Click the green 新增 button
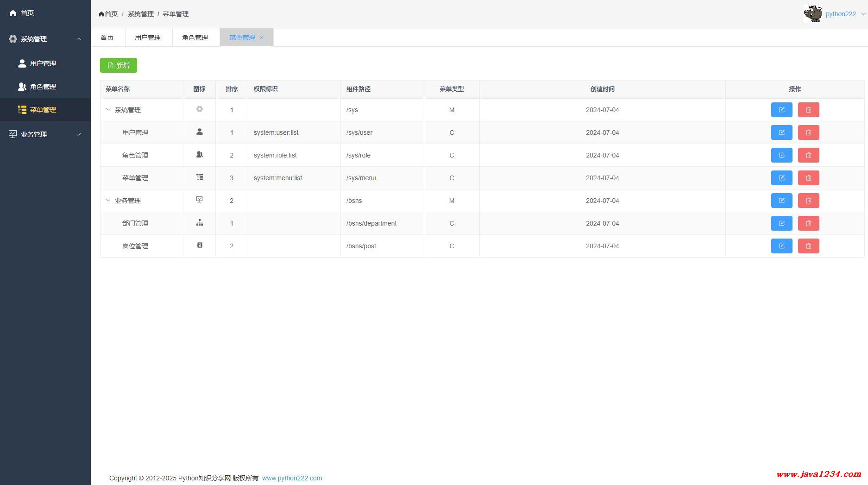868x485 pixels. (x=119, y=65)
